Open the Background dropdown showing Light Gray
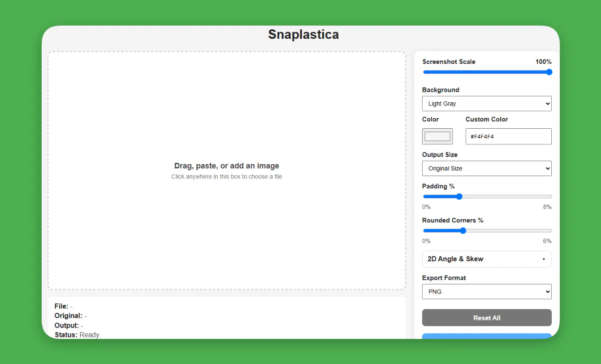Screen dimensions: 601x364 [x=486, y=104]
